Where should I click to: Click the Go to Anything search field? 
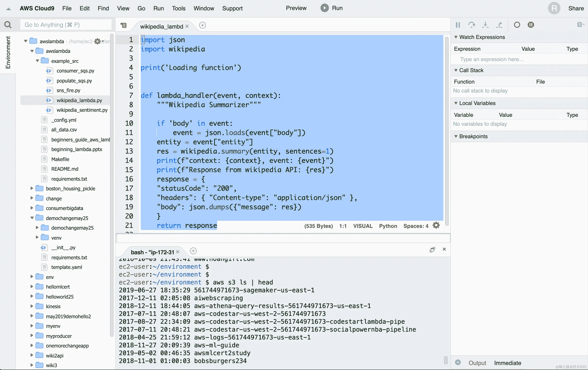tap(66, 25)
